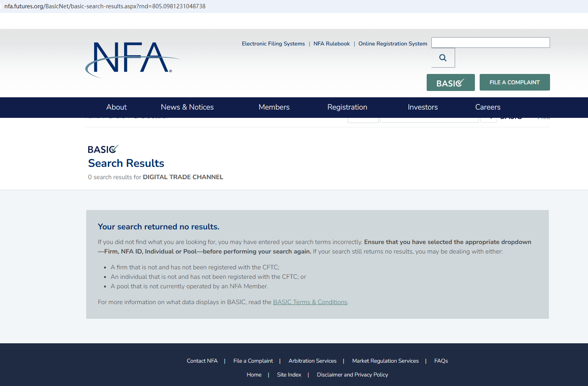The width and height of the screenshot is (588, 386).
Task: Click the File a Complaint button
Action: (514, 82)
